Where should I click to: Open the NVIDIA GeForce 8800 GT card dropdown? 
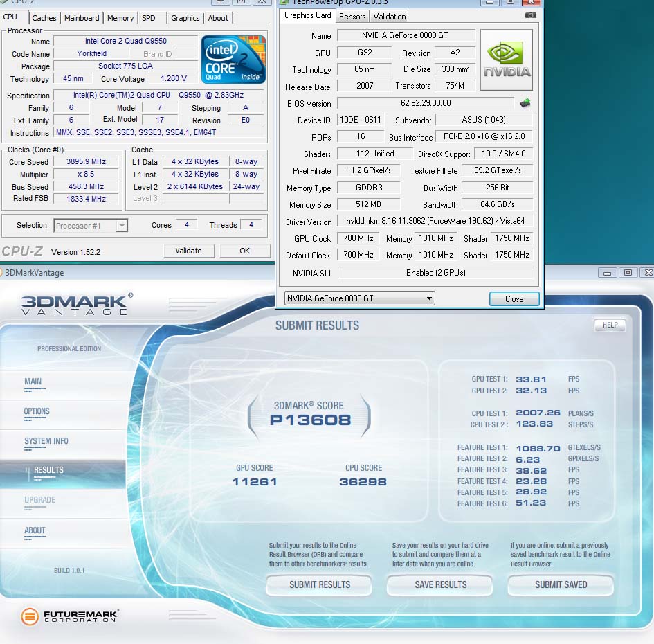pyautogui.click(x=359, y=298)
